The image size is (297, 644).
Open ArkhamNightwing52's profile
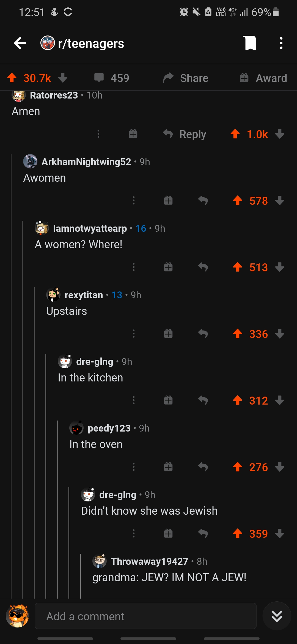click(x=86, y=162)
